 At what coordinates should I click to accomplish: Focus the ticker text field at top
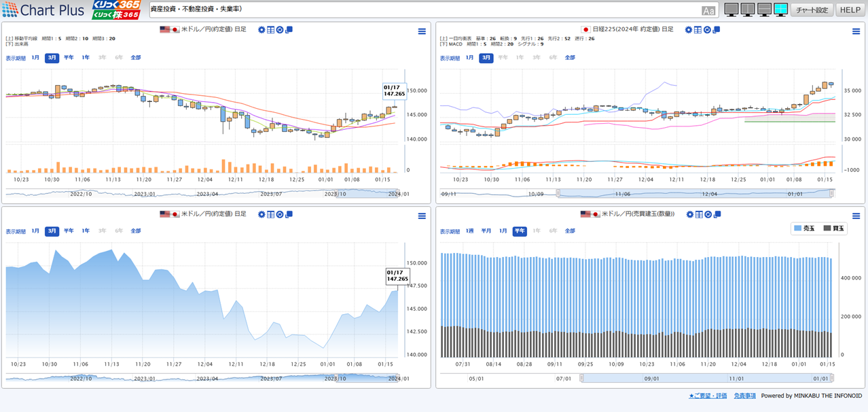click(x=433, y=10)
